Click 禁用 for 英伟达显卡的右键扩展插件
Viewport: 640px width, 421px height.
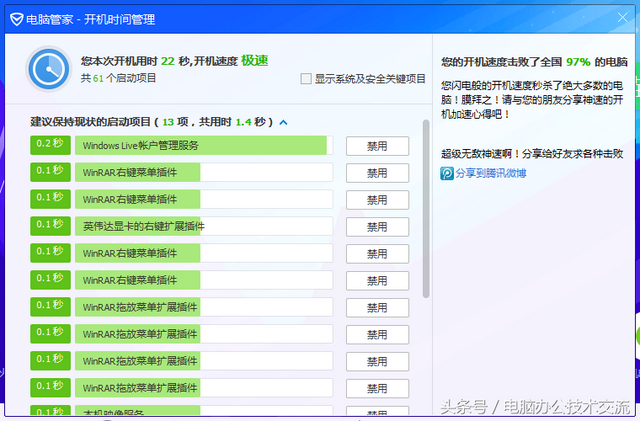[x=377, y=227]
